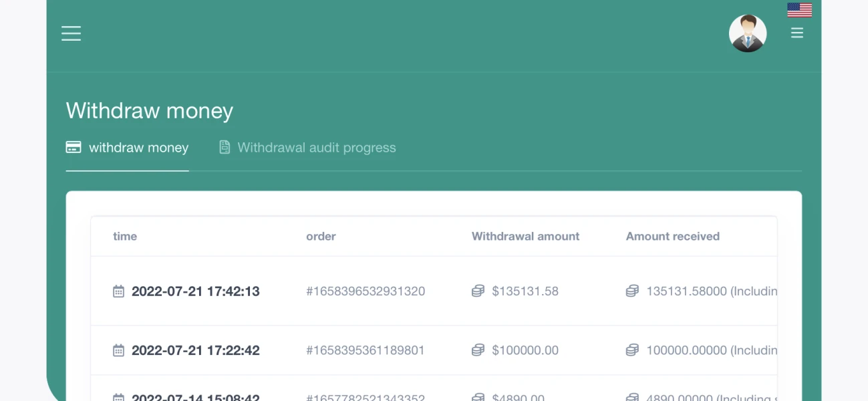
Task: Open the small right-side menu icon
Action: [797, 33]
